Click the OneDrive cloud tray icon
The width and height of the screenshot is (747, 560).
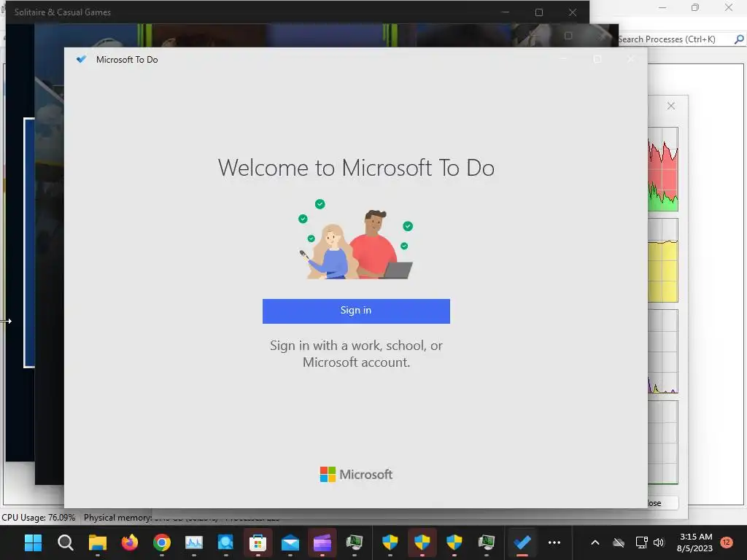619,542
